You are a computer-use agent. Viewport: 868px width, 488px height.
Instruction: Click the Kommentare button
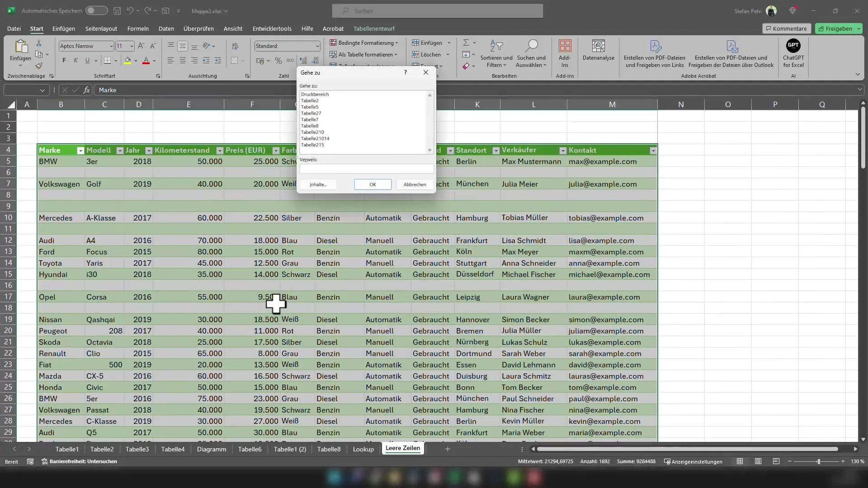(x=787, y=28)
